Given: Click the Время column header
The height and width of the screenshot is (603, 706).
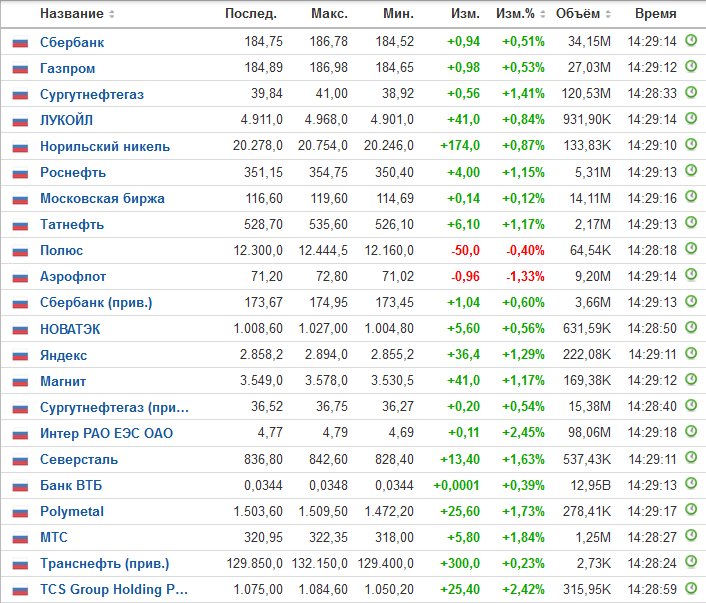Looking at the screenshot, I should click(656, 14).
